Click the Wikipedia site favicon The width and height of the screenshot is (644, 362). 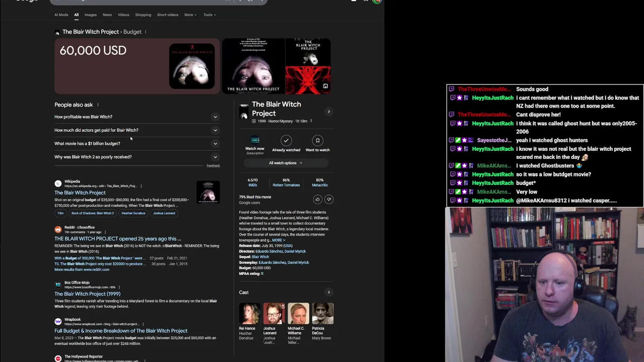(58, 184)
